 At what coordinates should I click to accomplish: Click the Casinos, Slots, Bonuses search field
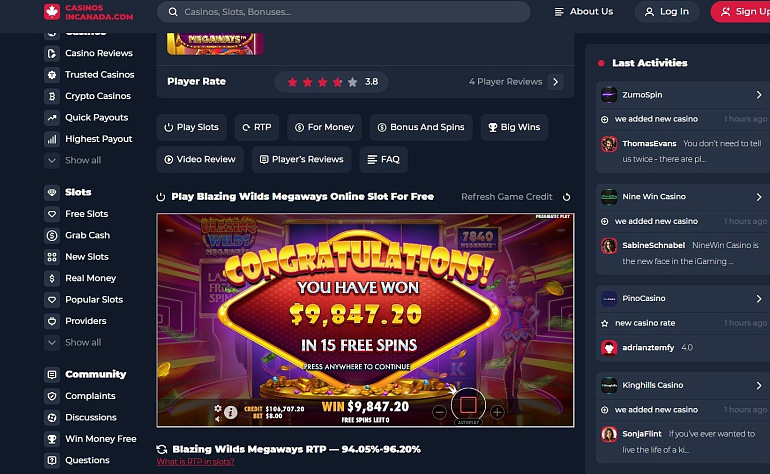pyautogui.click(x=343, y=12)
